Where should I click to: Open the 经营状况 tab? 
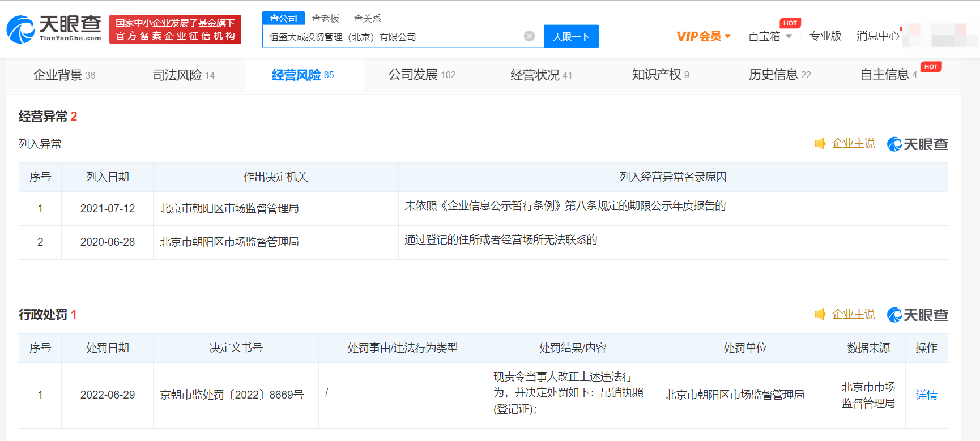[541, 75]
